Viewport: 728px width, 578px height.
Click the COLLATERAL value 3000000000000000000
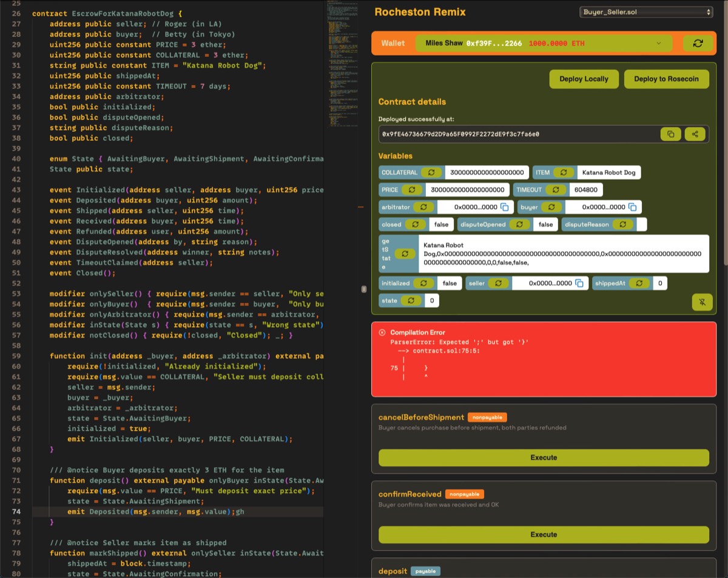point(487,172)
